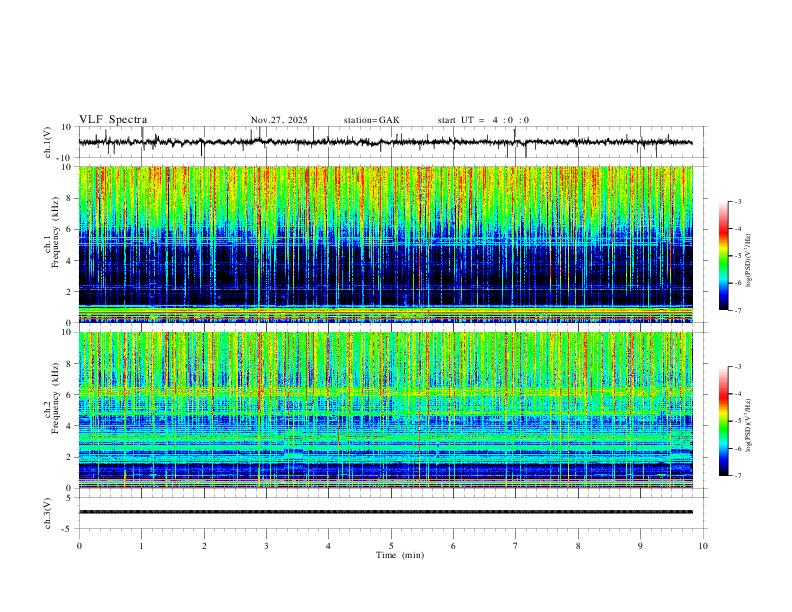Click the "Time (min)" x-axis label
The image size is (792, 612).
point(400,555)
